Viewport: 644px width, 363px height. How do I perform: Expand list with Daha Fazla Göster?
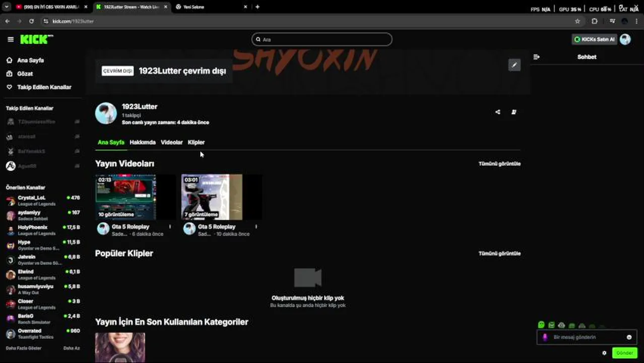click(24, 348)
